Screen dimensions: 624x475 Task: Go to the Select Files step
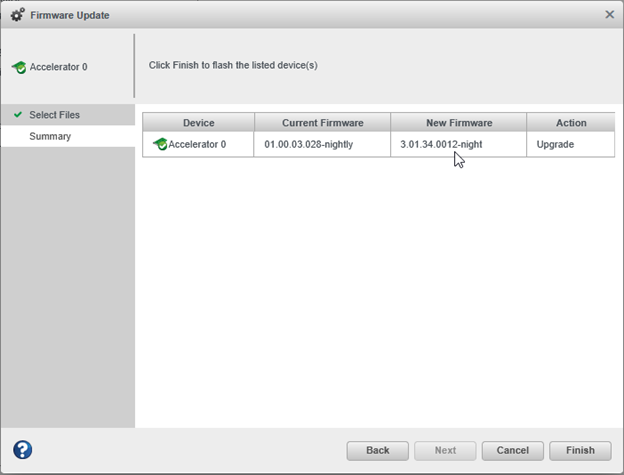pyautogui.click(x=68, y=115)
